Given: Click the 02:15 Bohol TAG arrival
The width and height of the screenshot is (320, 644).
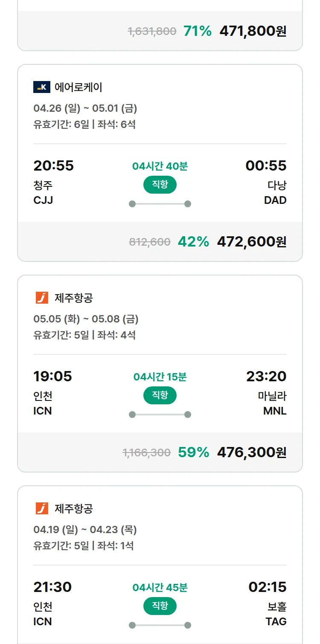Looking at the screenshot, I should pyautogui.click(x=268, y=587).
